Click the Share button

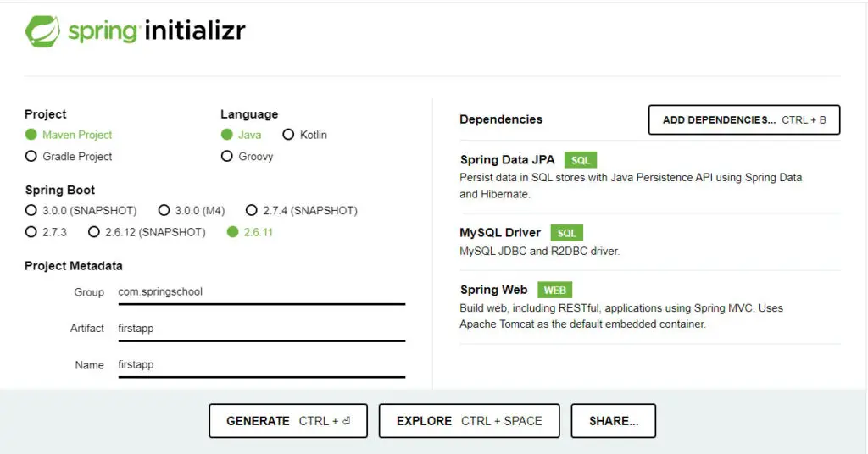(x=613, y=421)
